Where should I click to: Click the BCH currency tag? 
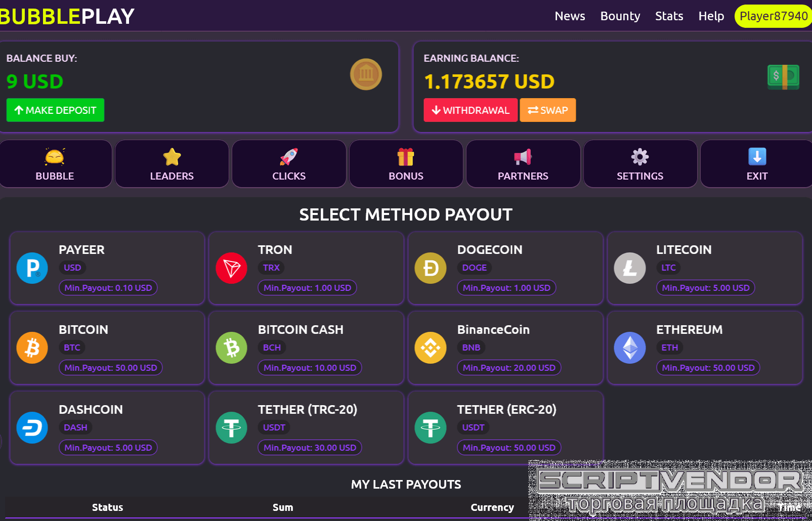pyautogui.click(x=272, y=348)
